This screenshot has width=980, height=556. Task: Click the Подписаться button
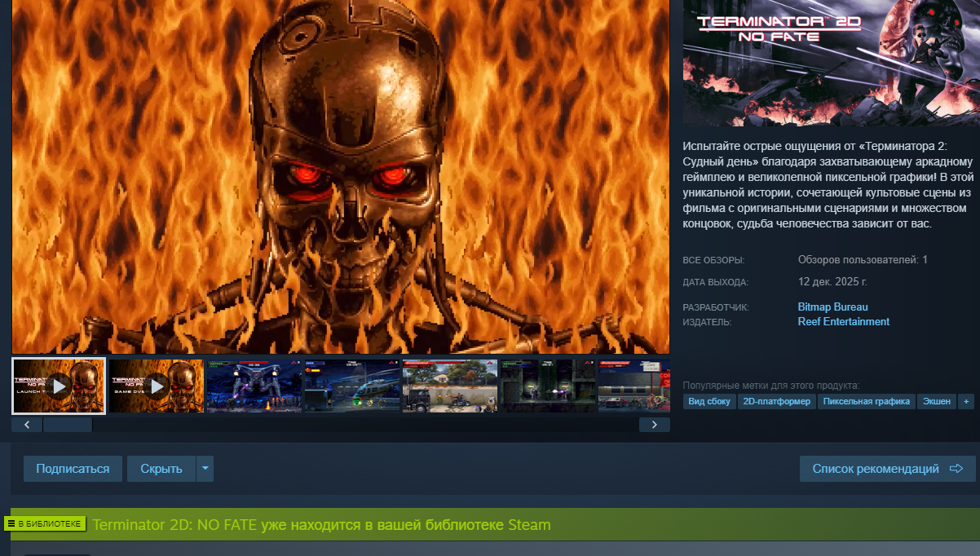(x=73, y=469)
